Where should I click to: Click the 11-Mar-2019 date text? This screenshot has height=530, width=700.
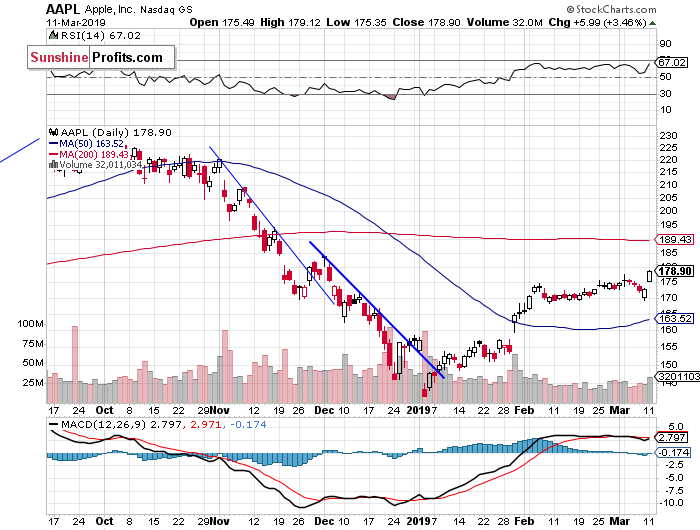(x=76, y=22)
